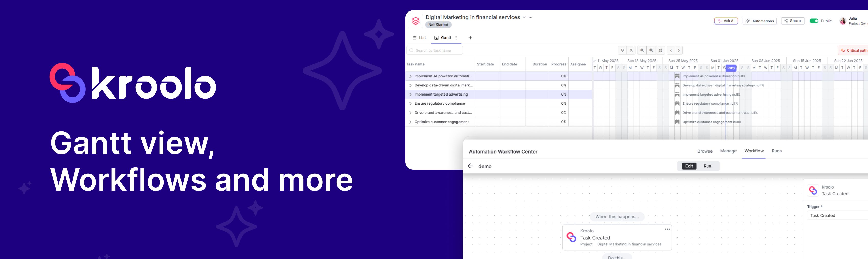Open the Manage tab in Workflow Center

pyautogui.click(x=728, y=151)
